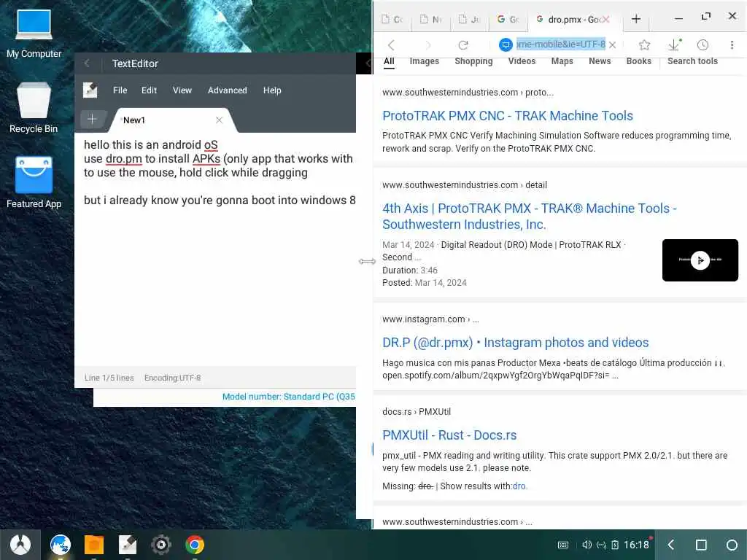Open My Computer desktop icon
The height and width of the screenshot is (560, 747).
(34, 34)
